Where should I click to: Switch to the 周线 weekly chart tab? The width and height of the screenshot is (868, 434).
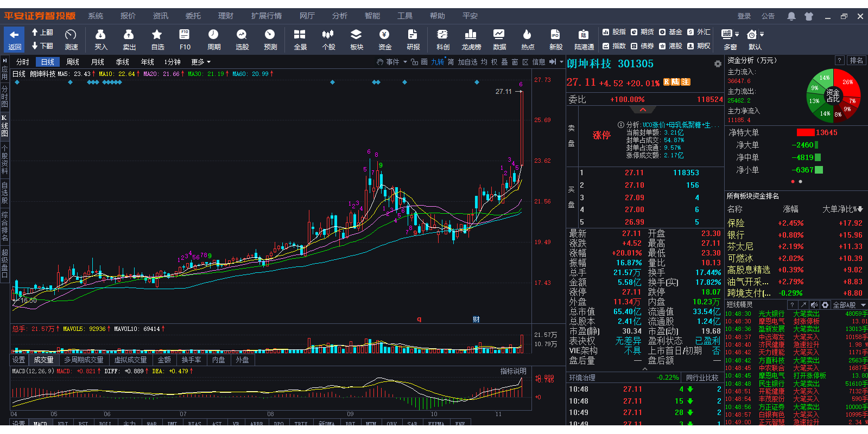click(x=73, y=62)
